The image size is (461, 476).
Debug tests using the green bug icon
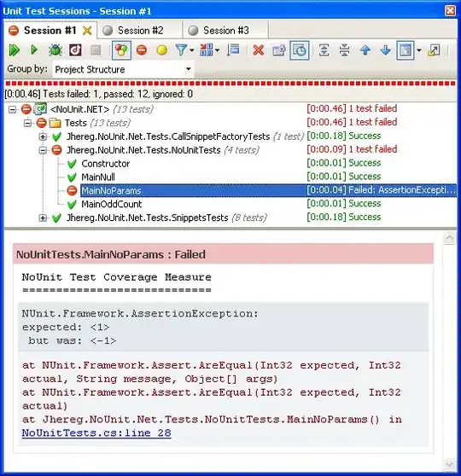55,50
